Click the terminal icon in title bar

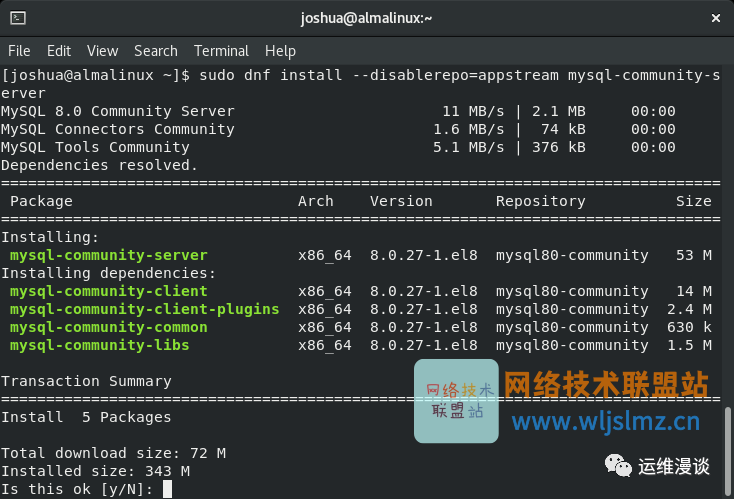(18, 18)
